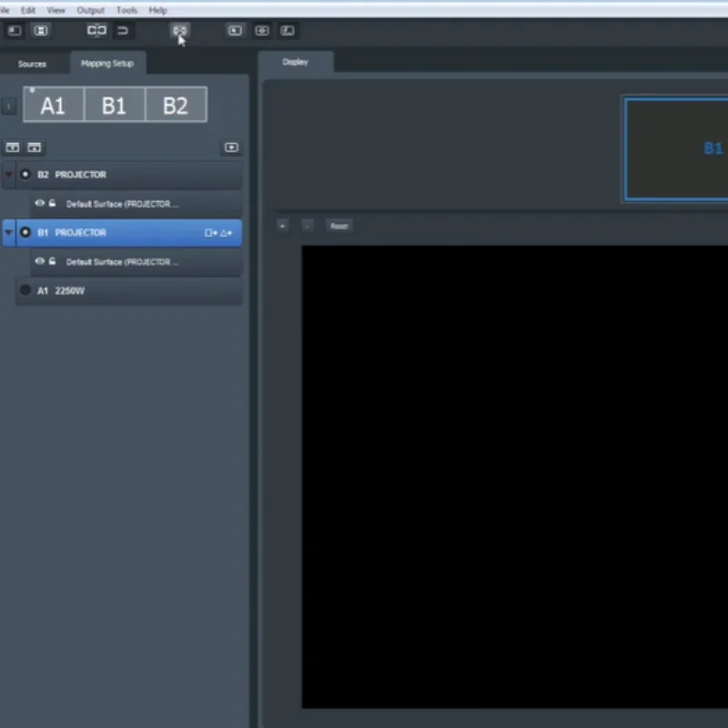Click the add button above the projector list
Image resolution: width=728 pixels, height=728 pixels.
231,147
